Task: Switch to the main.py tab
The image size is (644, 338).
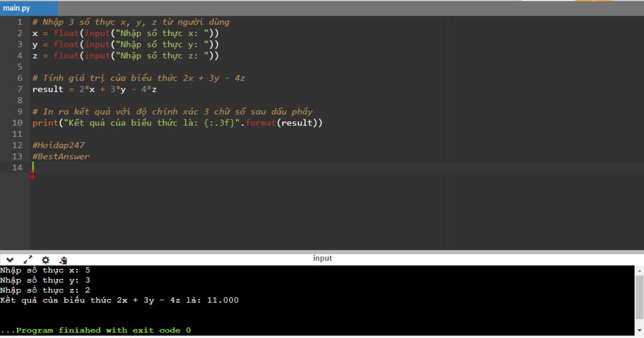Action: 29,8
